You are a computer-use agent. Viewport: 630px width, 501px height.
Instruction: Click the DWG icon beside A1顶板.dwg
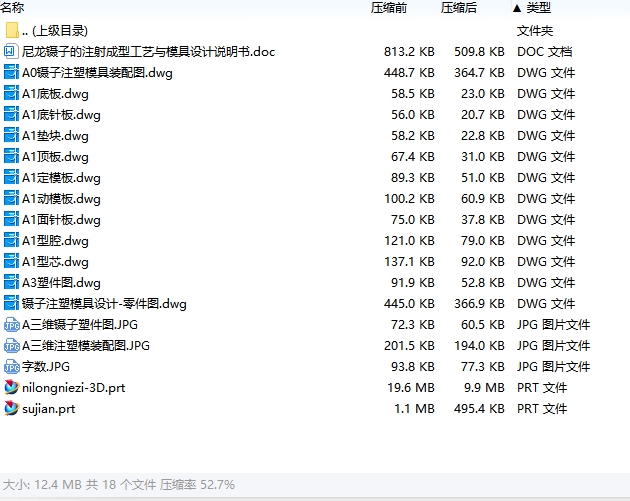(x=11, y=156)
